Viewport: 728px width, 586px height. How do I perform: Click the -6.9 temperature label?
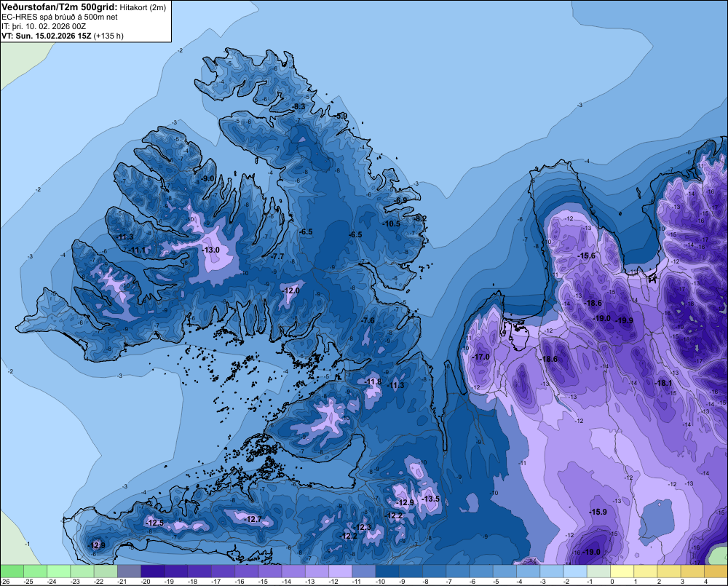tap(400, 201)
